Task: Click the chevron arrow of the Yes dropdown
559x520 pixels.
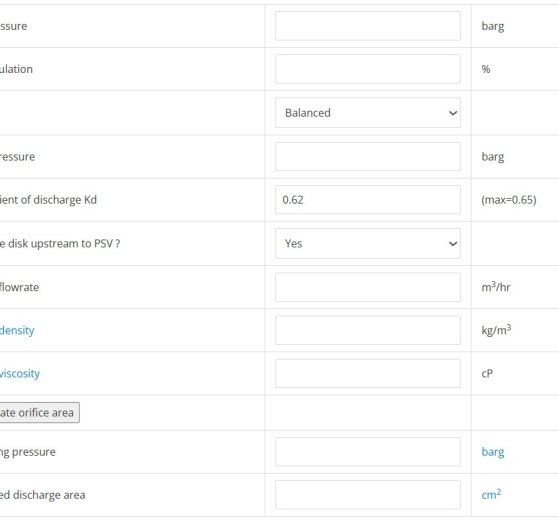Action: pyautogui.click(x=453, y=244)
